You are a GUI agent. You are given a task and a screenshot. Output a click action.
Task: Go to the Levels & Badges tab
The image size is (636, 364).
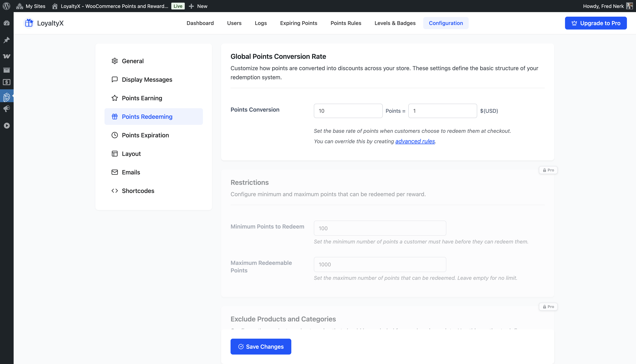pos(395,23)
